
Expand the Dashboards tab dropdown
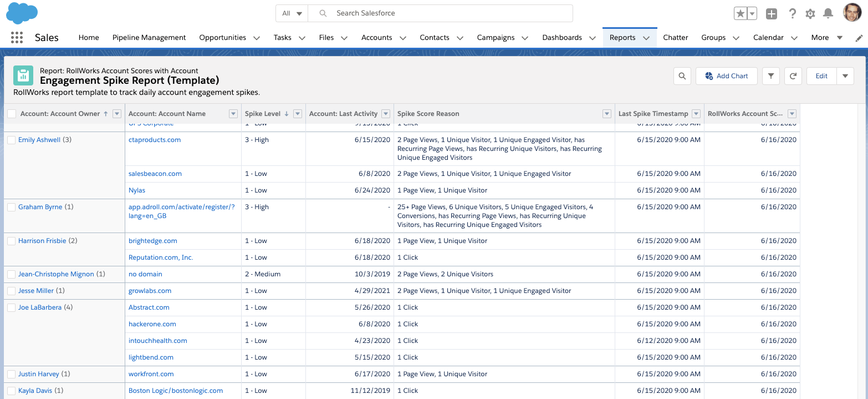coord(593,38)
